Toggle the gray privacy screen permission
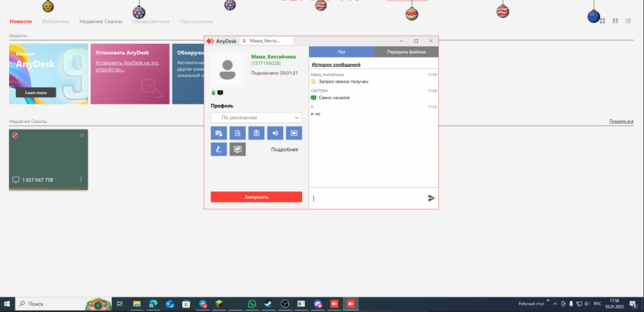This screenshot has height=312, width=644. click(x=238, y=149)
